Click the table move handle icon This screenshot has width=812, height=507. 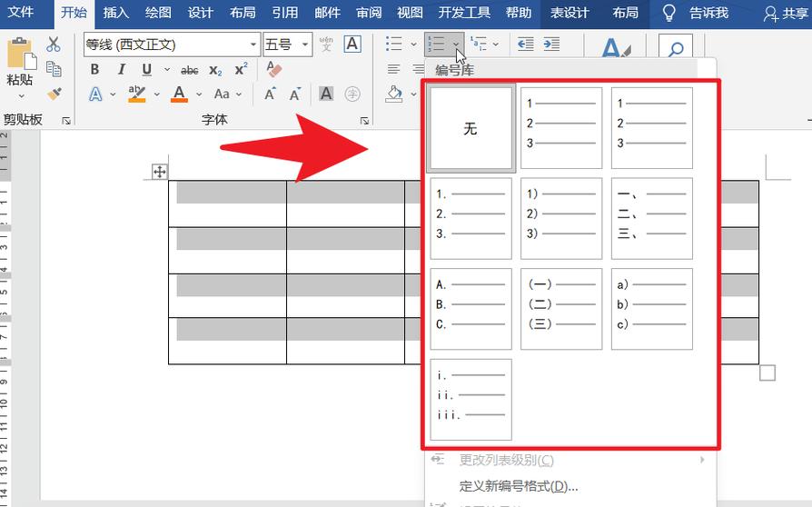(160, 172)
